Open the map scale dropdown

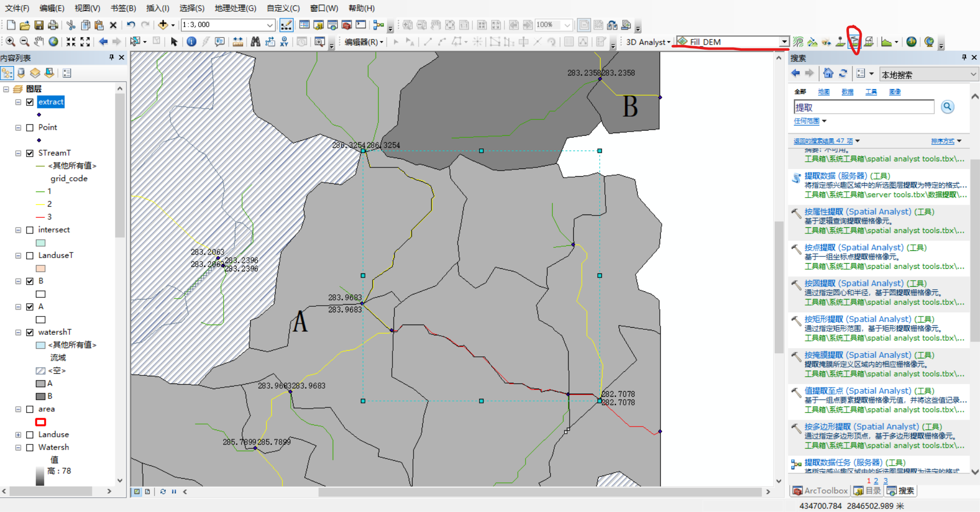[270, 25]
